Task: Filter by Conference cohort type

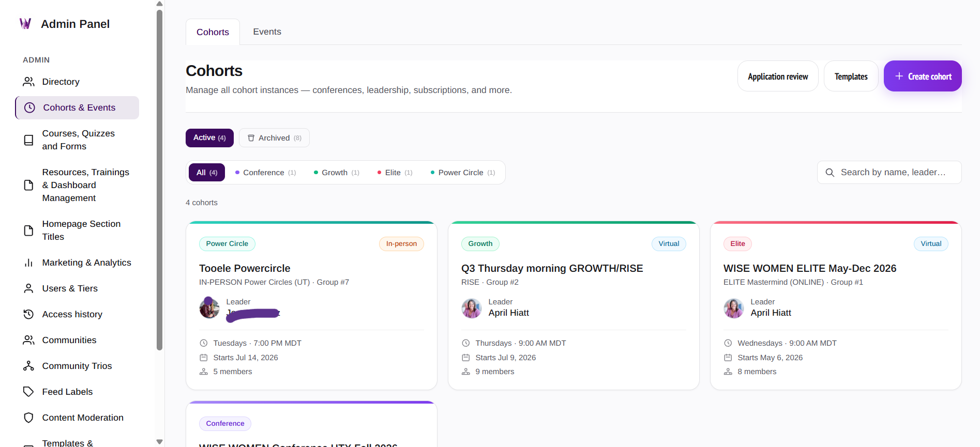Action: coord(265,173)
